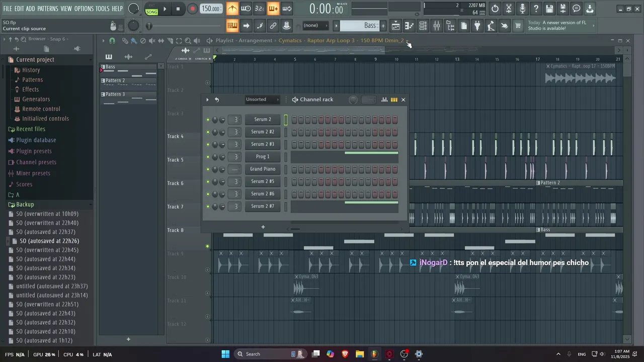Click the Browser tree icon in main toolbar
Screen dimensions: 644x362
(x=450, y=26)
